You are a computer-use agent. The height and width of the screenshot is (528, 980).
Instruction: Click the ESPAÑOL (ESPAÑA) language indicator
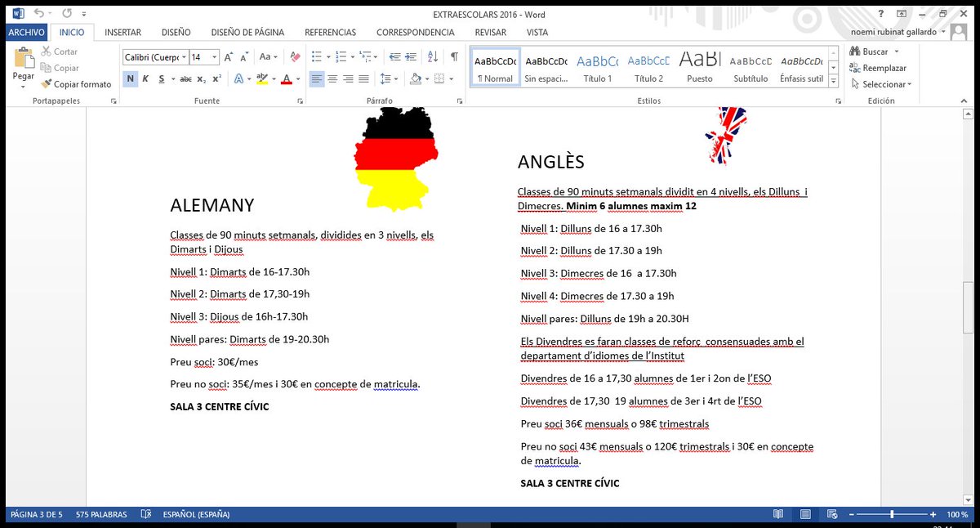click(197, 515)
